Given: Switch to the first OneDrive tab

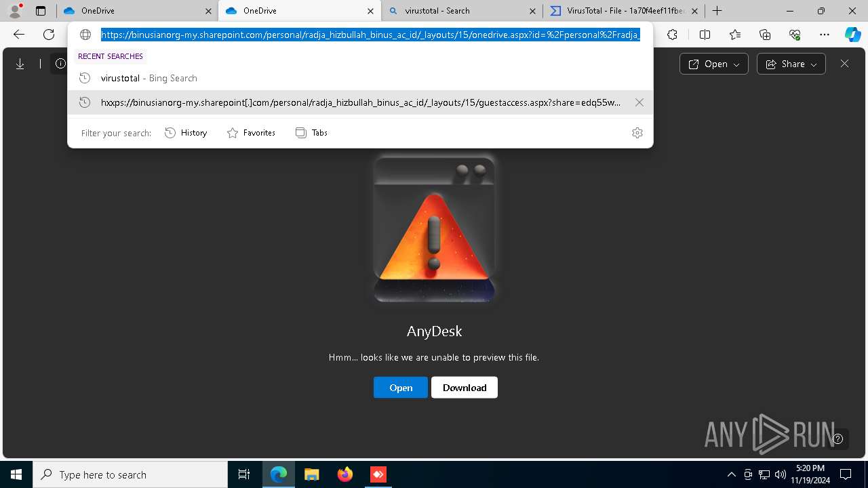Looking at the screenshot, I should (136, 11).
